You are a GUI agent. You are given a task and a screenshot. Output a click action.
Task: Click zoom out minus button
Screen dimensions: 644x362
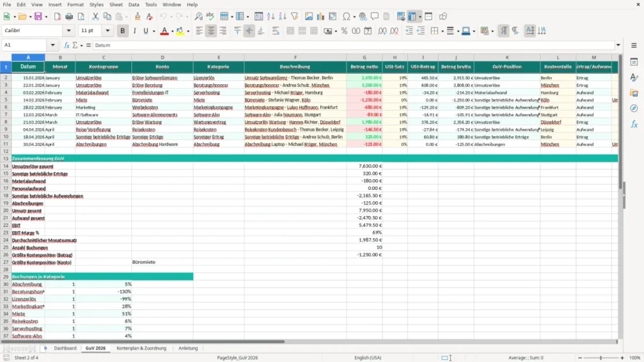[x=580, y=358]
